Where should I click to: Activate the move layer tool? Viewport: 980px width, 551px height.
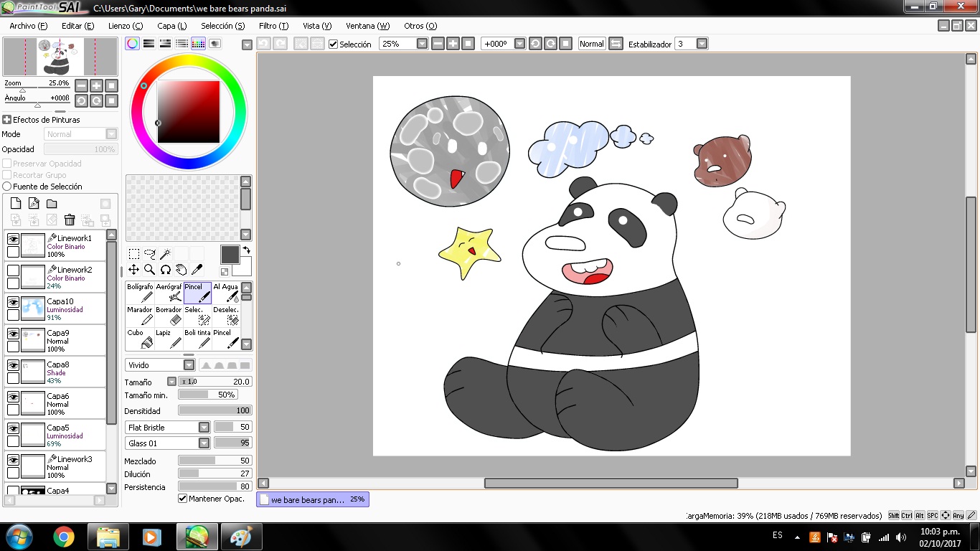[134, 270]
